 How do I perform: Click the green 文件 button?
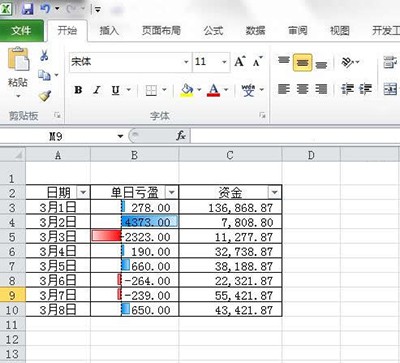pos(22,31)
